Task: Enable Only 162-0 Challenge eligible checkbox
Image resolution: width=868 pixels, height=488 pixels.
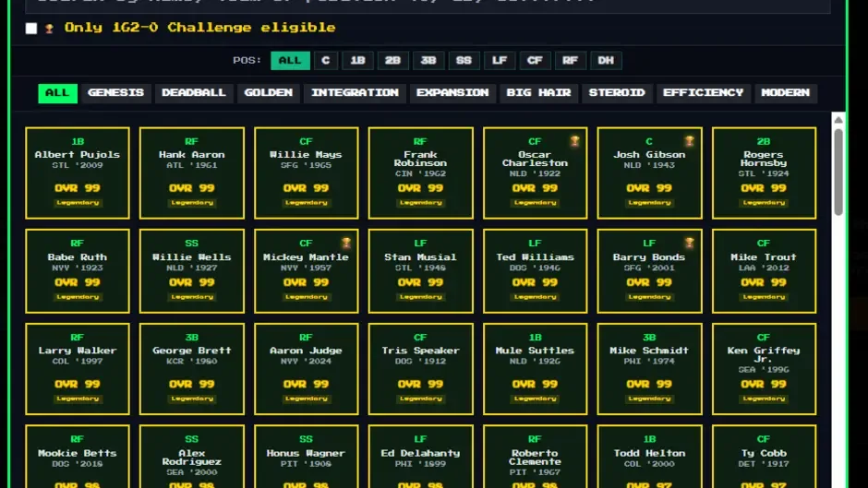Action: [x=31, y=29]
